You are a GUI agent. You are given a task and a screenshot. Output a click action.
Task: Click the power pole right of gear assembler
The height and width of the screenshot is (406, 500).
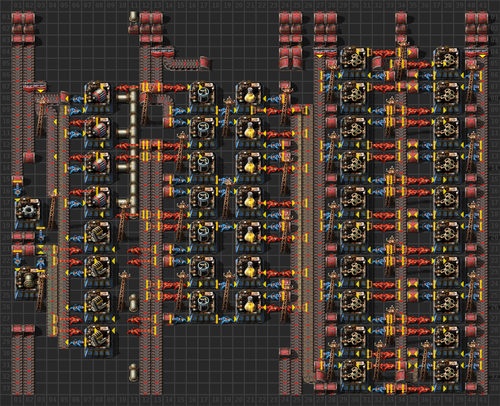point(52,210)
